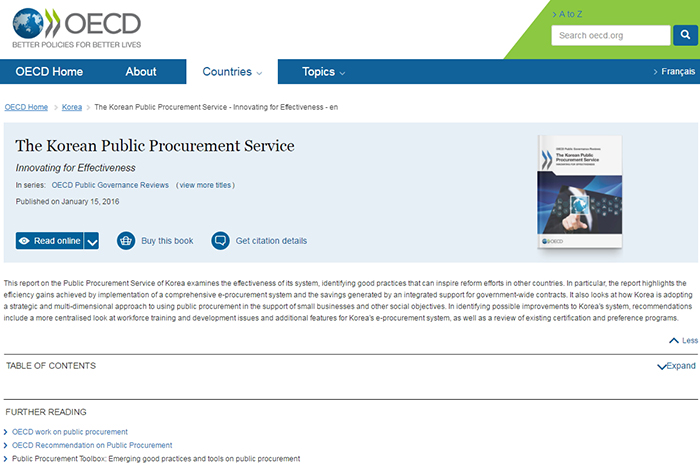Viewport: 700px width, 468px height.
Task: Open the About menu item
Action: coord(141,72)
